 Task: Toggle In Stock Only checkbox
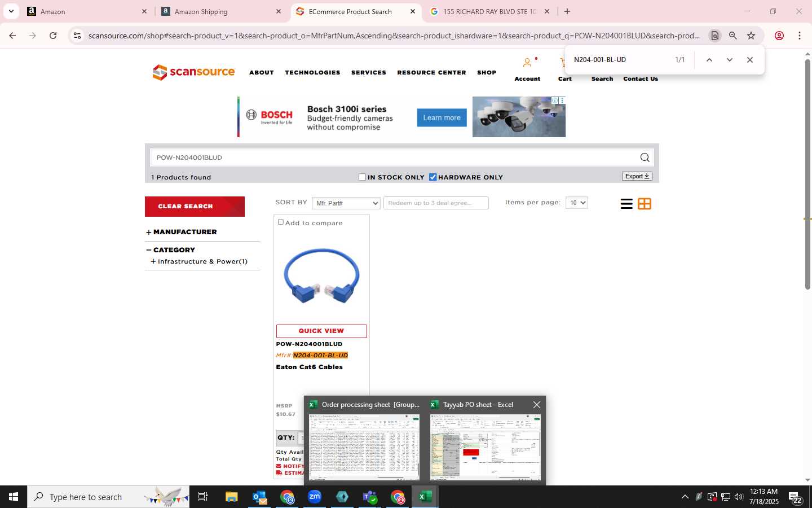pos(363,177)
